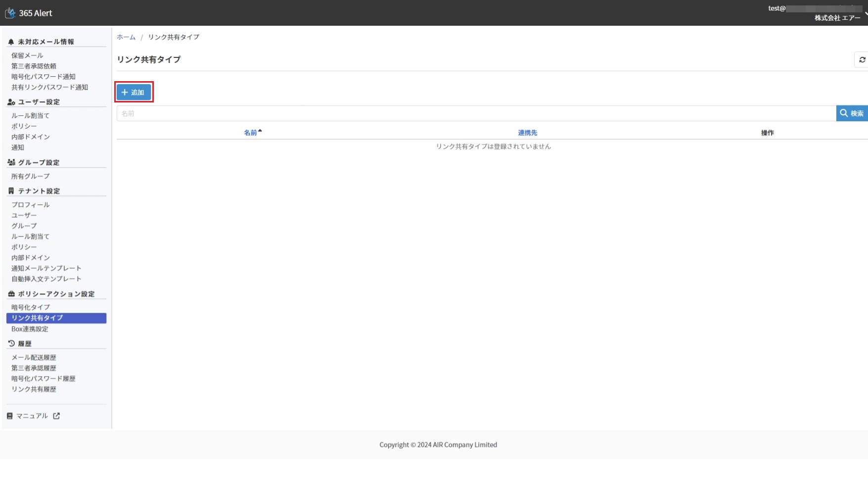The width and height of the screenshot is (868, 481).
Task: Click the user gear icon beside ユーザー設定
Action: coord(11,102)
